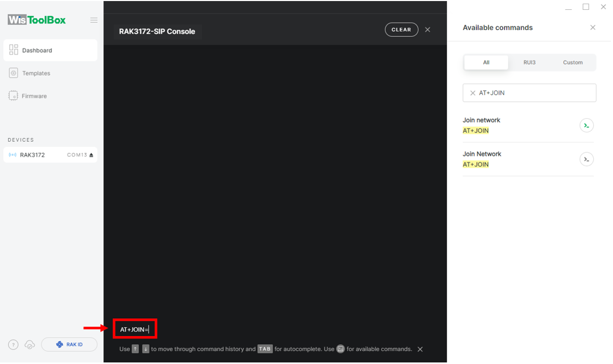
Task: Click the WisToolBox logo
Action: [37, 20]
